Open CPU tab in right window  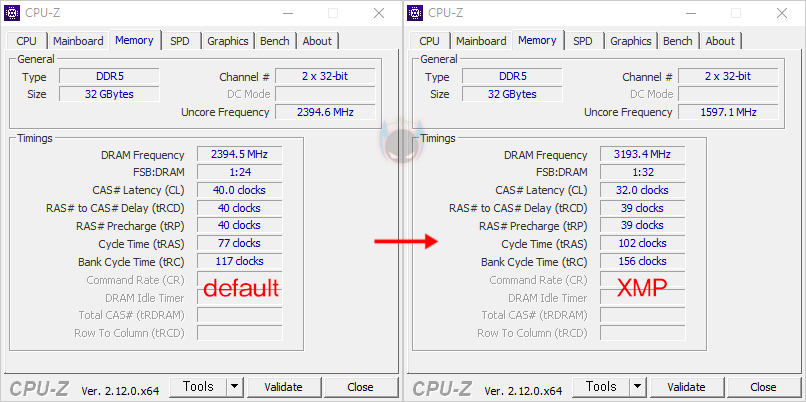coord(429,41)
